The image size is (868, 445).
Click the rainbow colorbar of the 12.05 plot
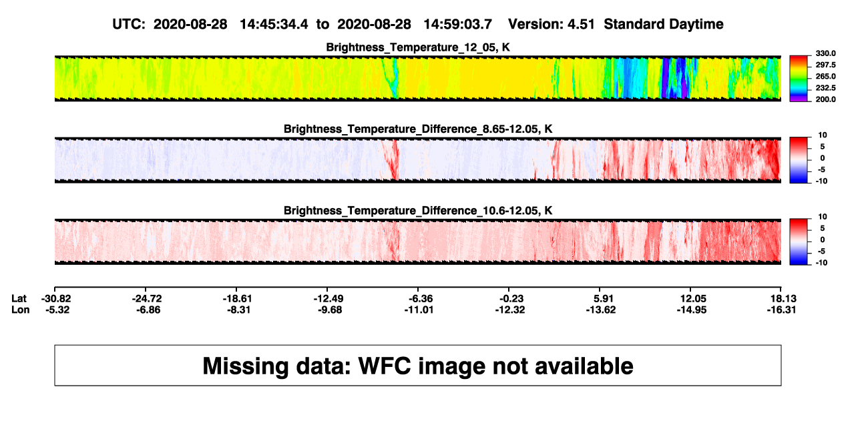tap(799, 79)
